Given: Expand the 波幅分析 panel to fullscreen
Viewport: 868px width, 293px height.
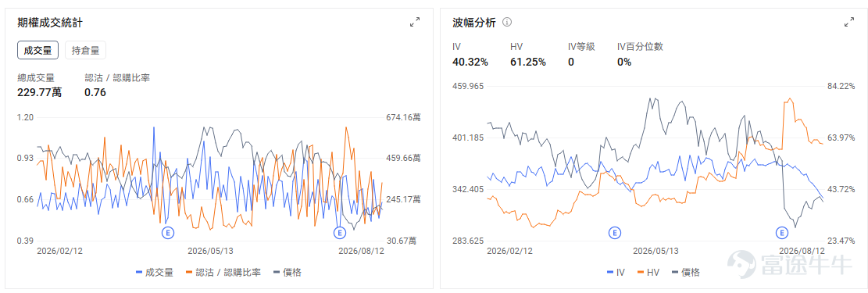Looking at the screenshot, I should tap(849, 22).
